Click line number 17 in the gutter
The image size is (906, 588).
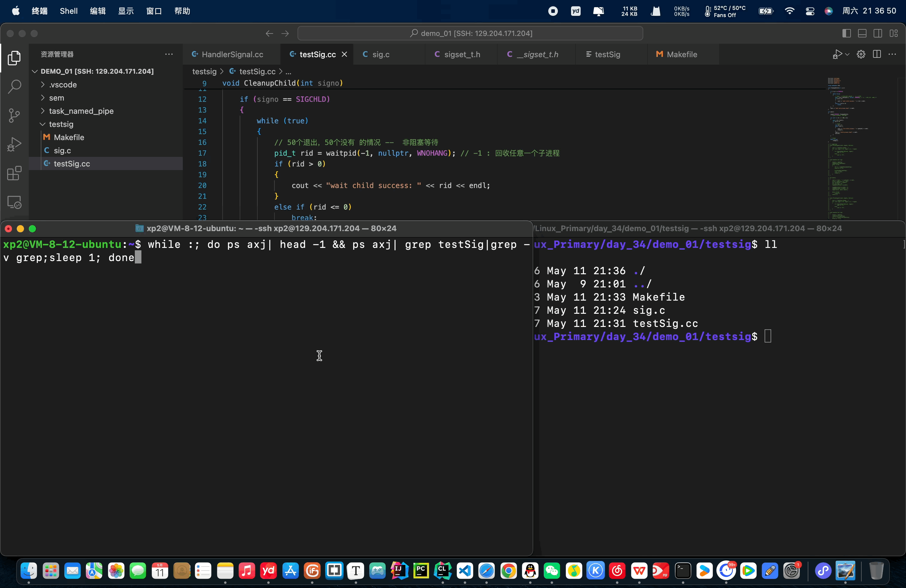(x=202, y=153)
